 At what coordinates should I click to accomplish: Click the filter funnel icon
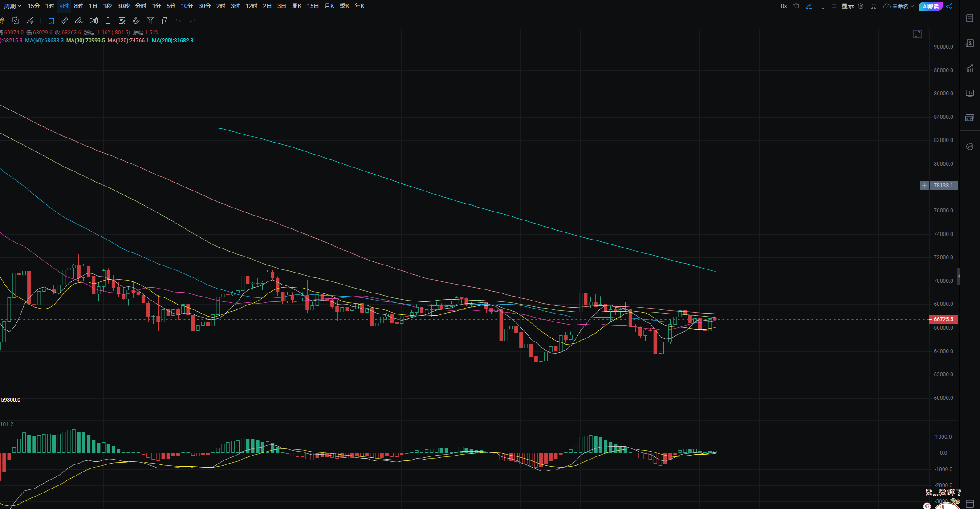150,20
